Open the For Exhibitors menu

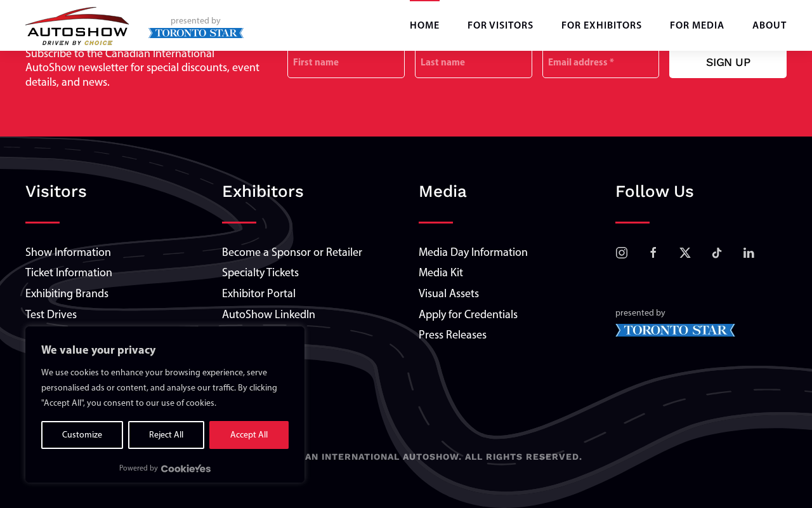tap(601, 26)
